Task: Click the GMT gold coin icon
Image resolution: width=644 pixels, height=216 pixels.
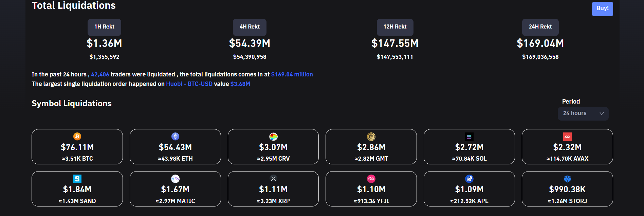Action: pos(371,137)
